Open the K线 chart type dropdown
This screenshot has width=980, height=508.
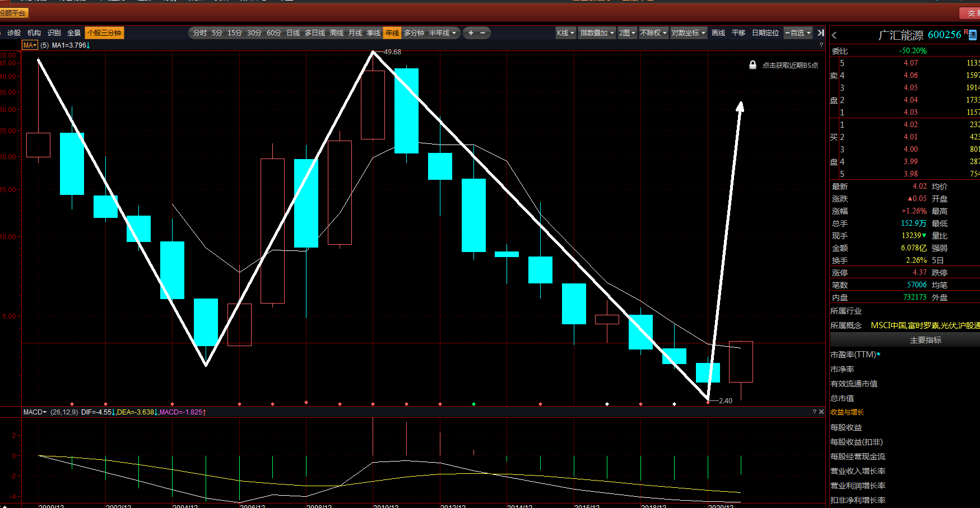tap(565, 33)
